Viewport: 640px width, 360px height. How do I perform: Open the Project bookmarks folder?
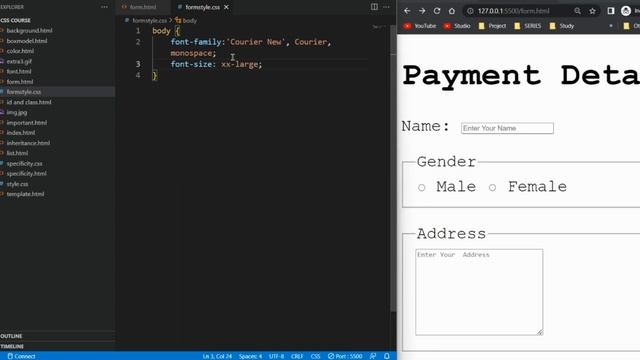pyautogui.click(x=492, y=26)
